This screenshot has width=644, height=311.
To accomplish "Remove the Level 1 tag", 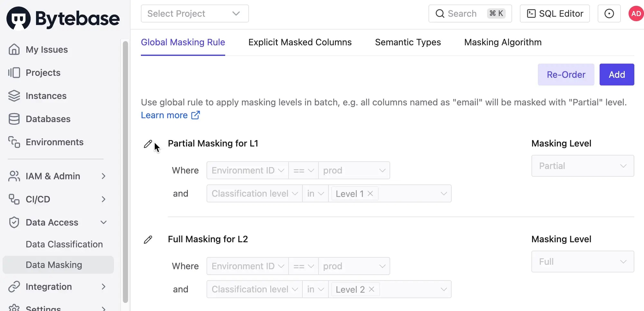I will point(370,193).
